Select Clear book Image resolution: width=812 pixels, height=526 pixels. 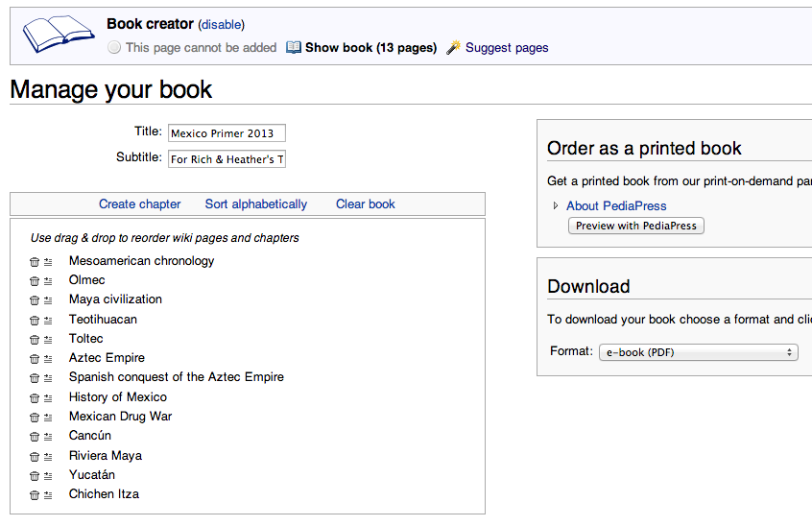pos(366,204)
